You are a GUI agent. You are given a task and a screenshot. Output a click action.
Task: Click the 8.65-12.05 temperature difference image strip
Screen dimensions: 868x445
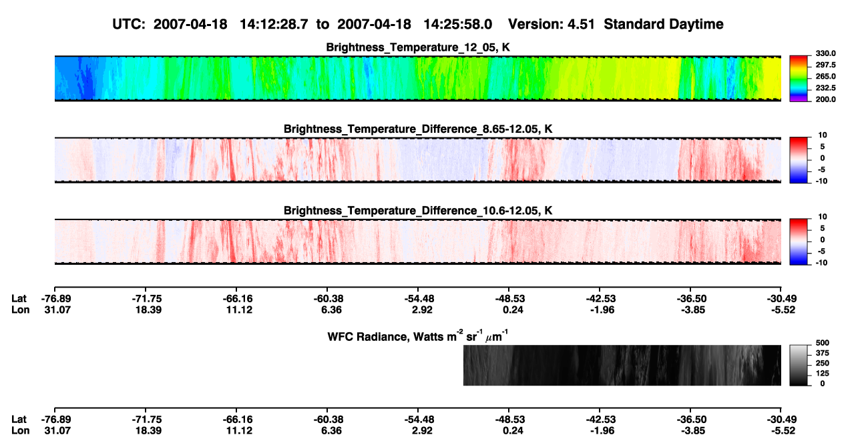click(418, 159)
